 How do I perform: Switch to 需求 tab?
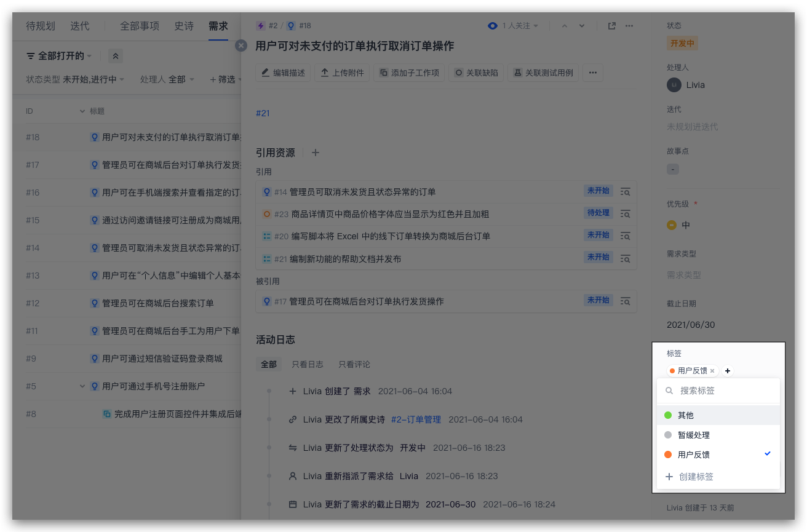218,26
